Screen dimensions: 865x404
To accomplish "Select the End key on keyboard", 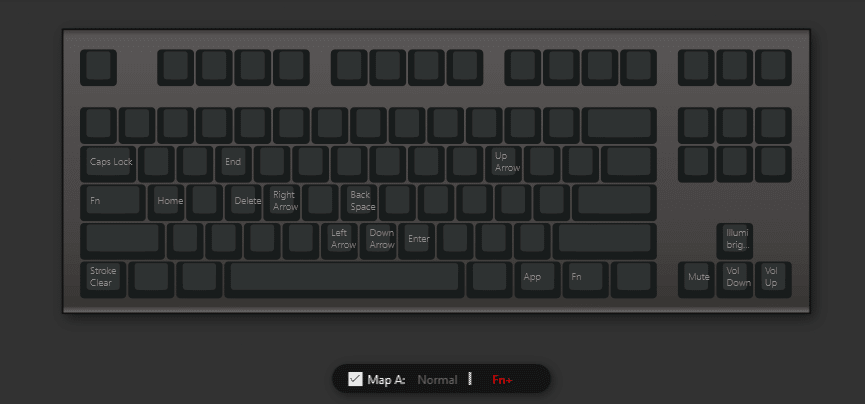I will click(233, 164).
